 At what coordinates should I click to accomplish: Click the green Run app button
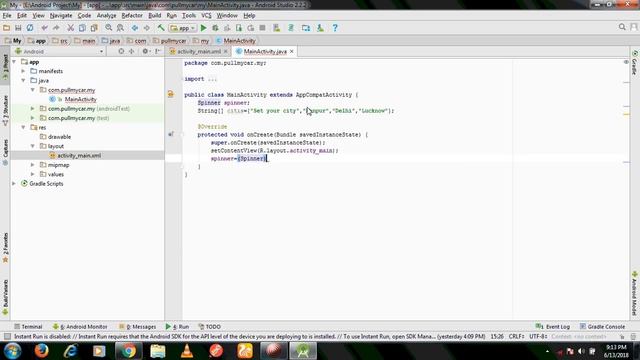(x=203, y=28)
